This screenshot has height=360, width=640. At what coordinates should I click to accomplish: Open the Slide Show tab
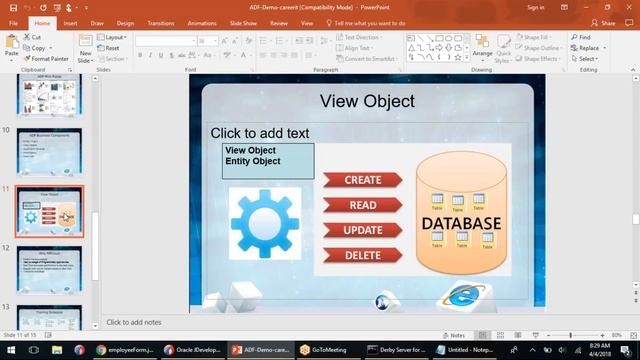[243, 23]
